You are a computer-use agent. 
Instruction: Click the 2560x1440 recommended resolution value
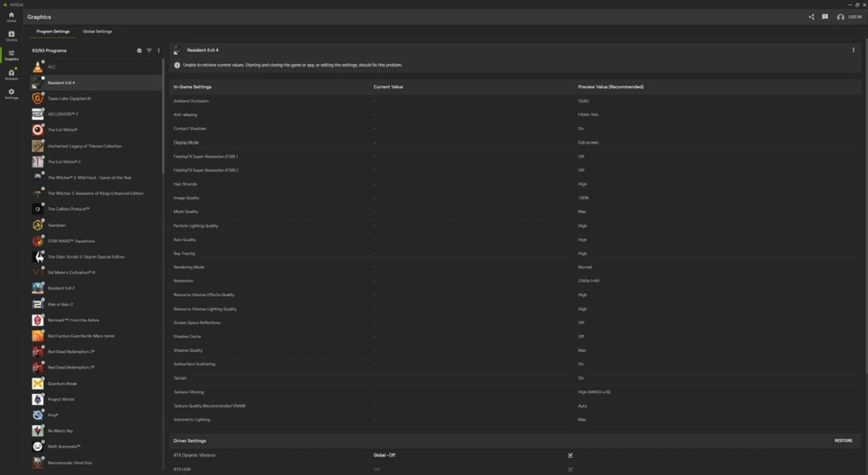tap(589, 281)
